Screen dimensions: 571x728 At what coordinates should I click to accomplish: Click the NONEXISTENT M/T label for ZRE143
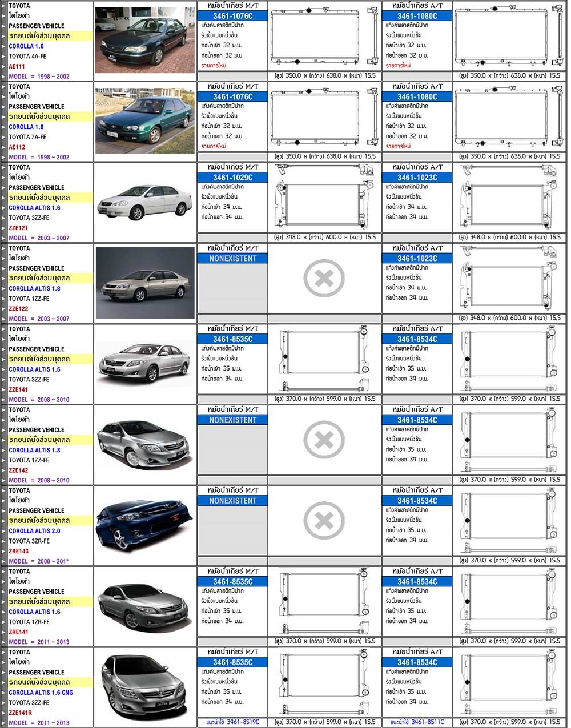point(233,501)
